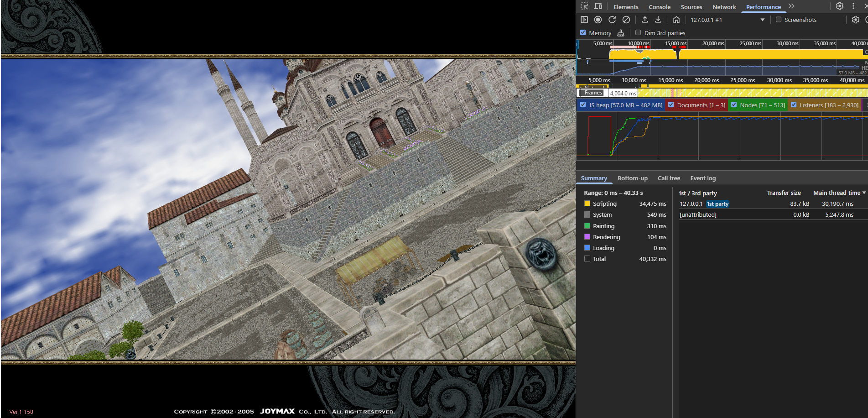Switch to Bottom-up tab
The image size is (868, 418).
pyautogui.click(x=633, y=178)
